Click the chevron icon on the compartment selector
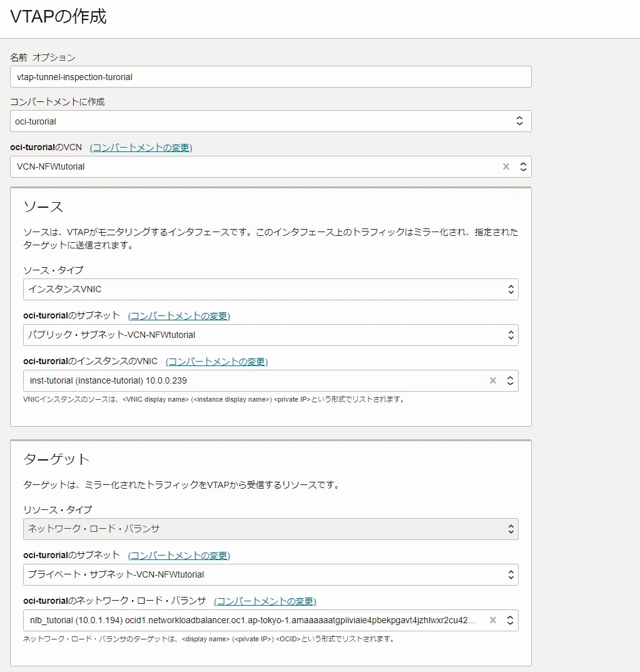The width and height of the screenshot is (640, 672). 519,121
